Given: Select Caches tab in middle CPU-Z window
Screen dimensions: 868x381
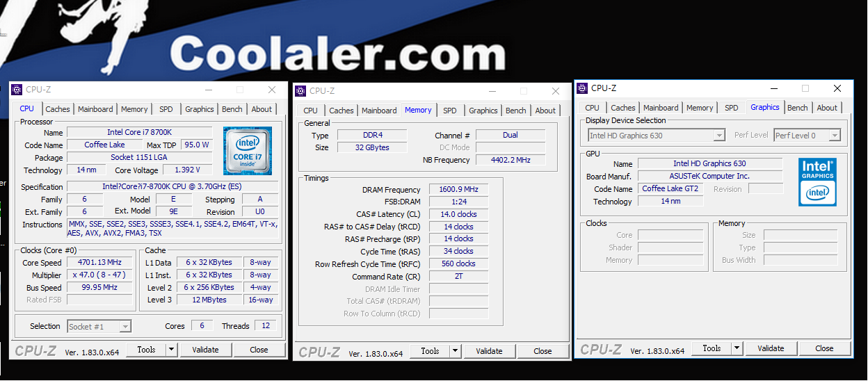Looking at the screenshot, I should 341,111.
